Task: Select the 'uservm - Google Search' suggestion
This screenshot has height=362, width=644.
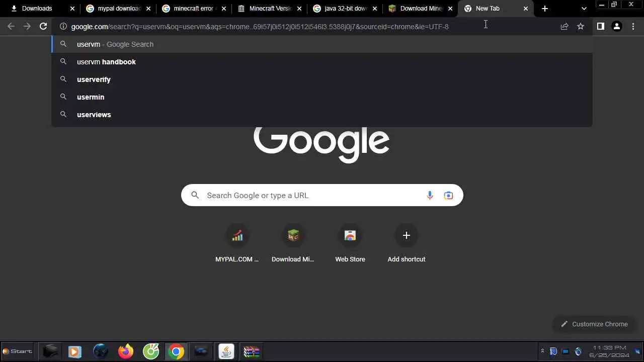Action: (x=322, y=44)
